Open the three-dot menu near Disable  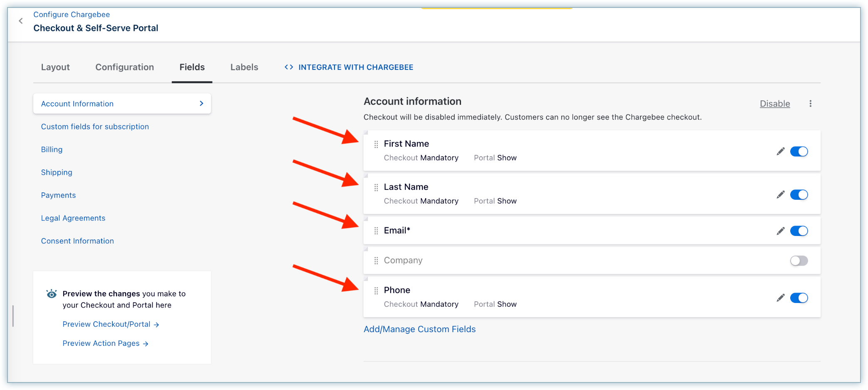(810, 104)
